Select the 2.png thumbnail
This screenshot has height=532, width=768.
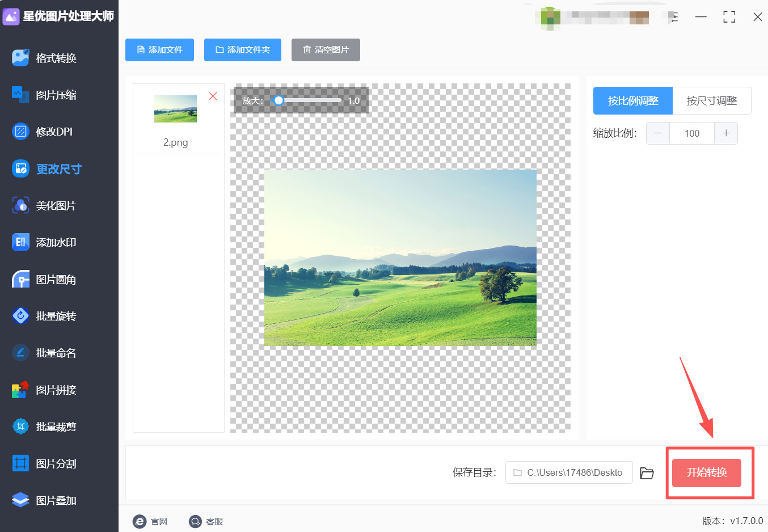(x=175, y=108)
